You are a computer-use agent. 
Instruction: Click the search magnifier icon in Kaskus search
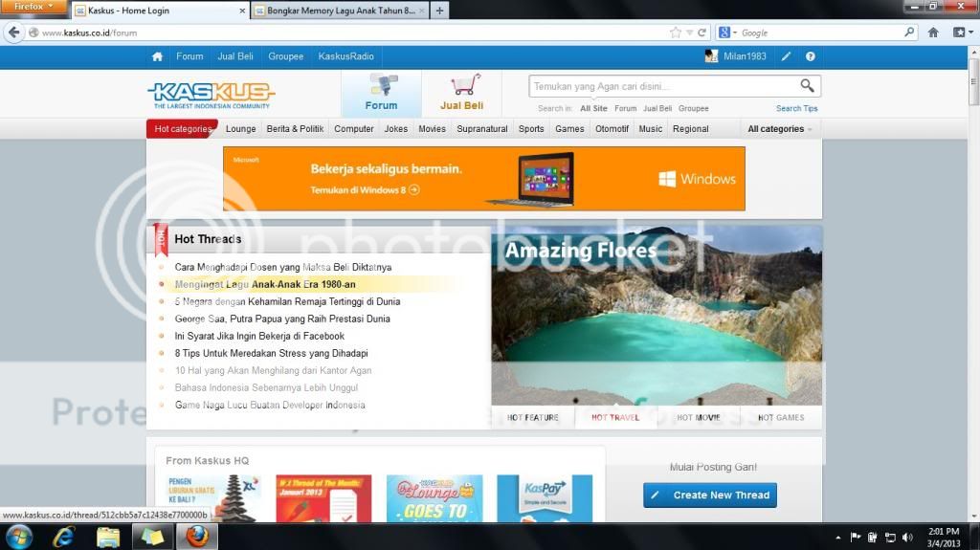point(807,85)
